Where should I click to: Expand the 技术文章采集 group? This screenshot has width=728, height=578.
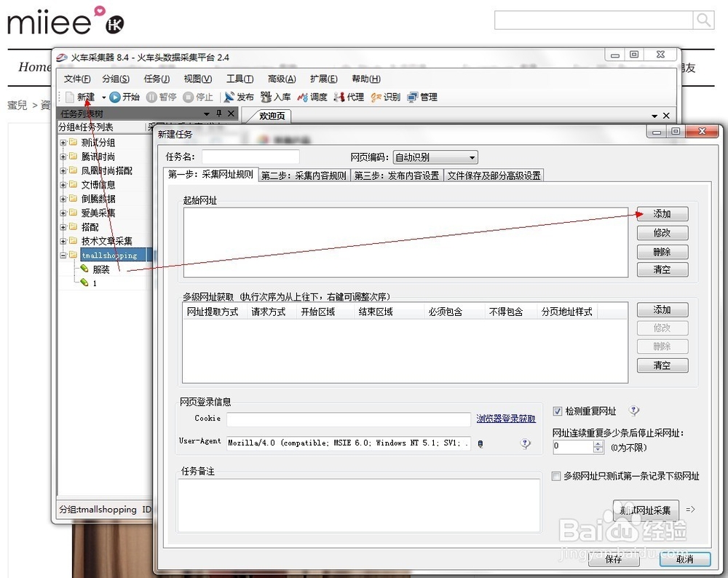tap(63, 241)
